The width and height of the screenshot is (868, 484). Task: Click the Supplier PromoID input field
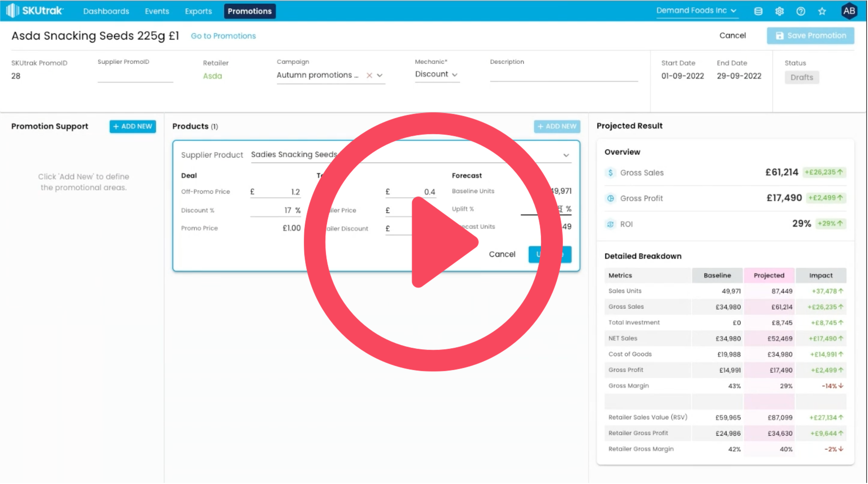135,76
